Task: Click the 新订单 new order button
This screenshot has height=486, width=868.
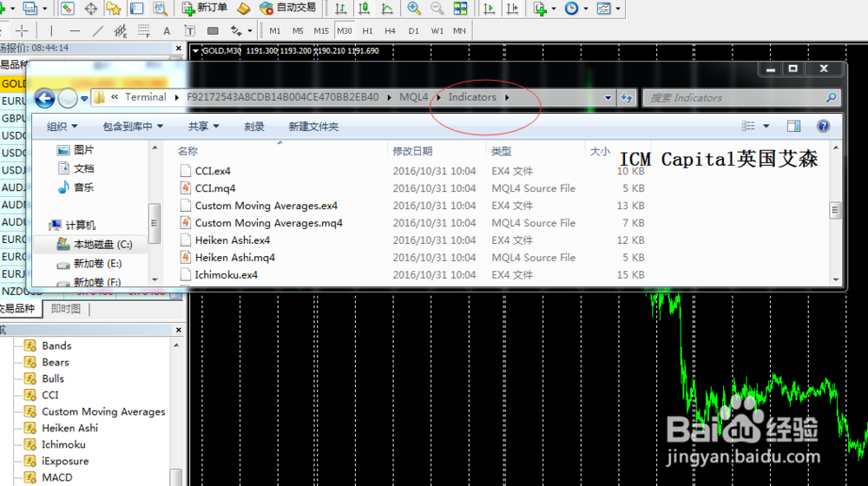Action: (204, 9)
